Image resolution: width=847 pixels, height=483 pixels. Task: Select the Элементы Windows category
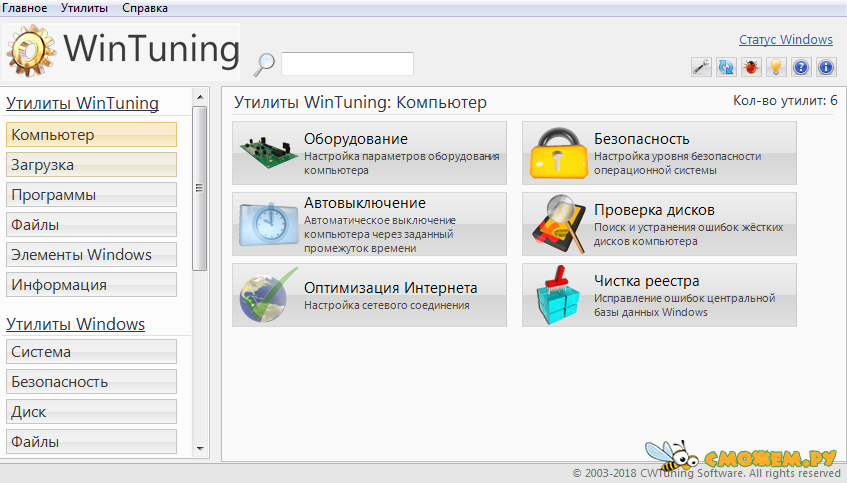(91, 254)
